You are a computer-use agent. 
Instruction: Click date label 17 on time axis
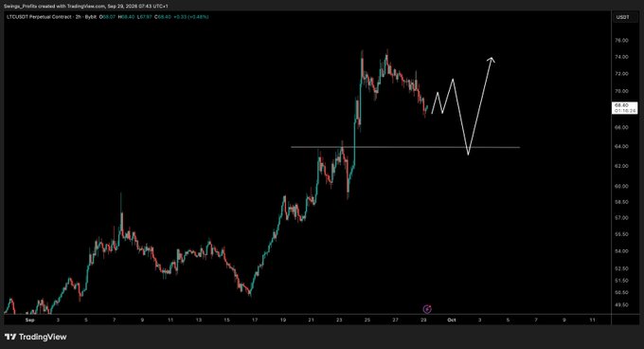(x=255, y=320)
